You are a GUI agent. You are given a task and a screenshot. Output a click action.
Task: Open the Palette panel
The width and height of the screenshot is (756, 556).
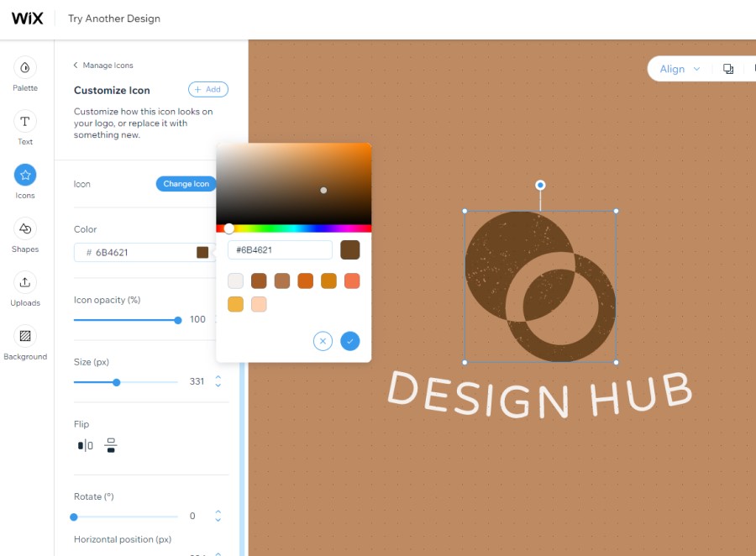point(25,74)
